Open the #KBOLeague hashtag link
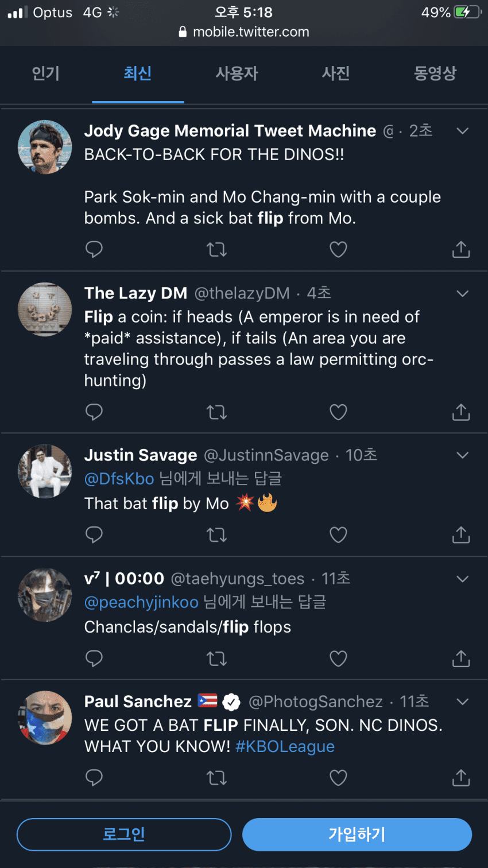This screenshot has height=868, width=488. (x=285, y=746)
